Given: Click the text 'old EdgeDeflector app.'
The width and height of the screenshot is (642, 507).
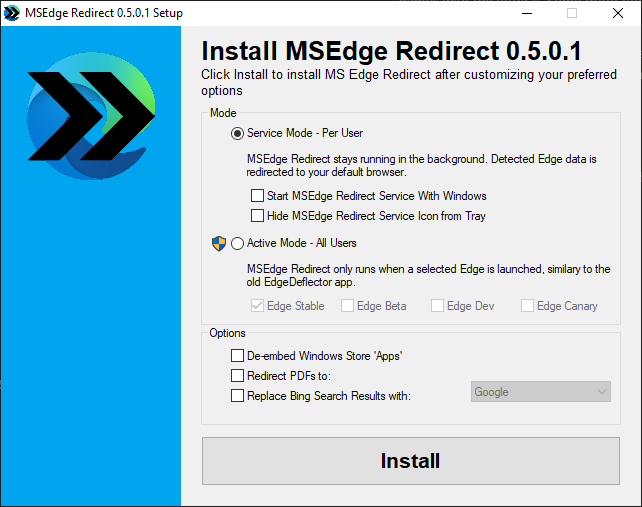Looking at the screenshot, I should pos(301,282).
